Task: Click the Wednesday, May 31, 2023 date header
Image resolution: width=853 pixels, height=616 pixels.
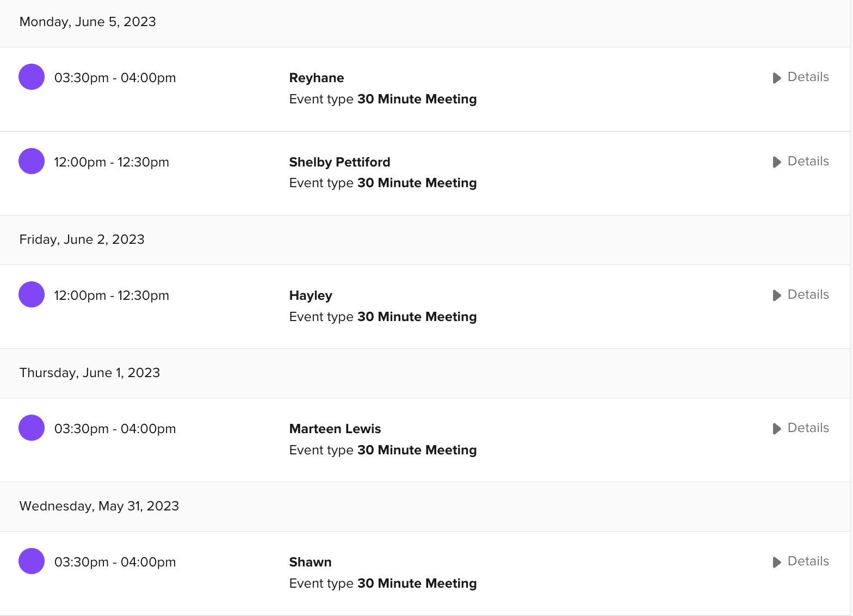Action: (x=99, y=506)
